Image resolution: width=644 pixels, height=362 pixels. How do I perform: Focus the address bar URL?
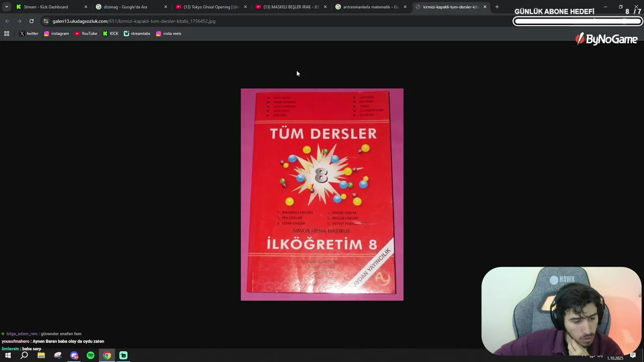(134, 21)
